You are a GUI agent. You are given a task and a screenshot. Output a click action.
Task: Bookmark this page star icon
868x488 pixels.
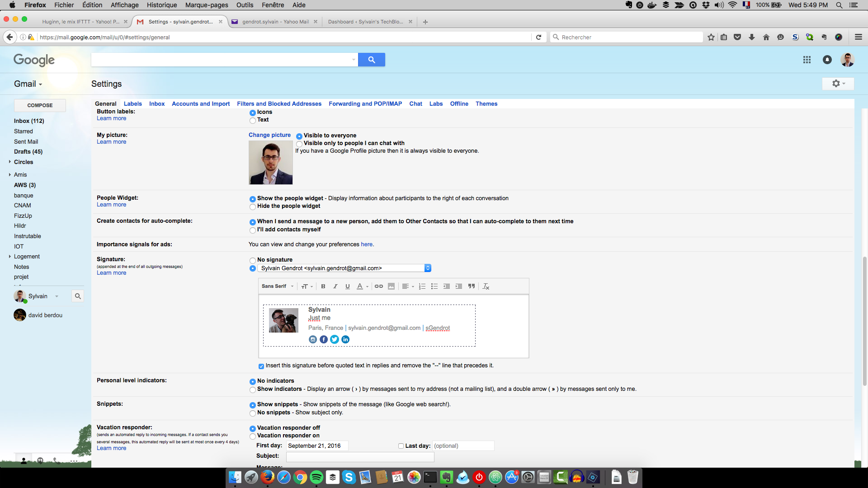711,38
